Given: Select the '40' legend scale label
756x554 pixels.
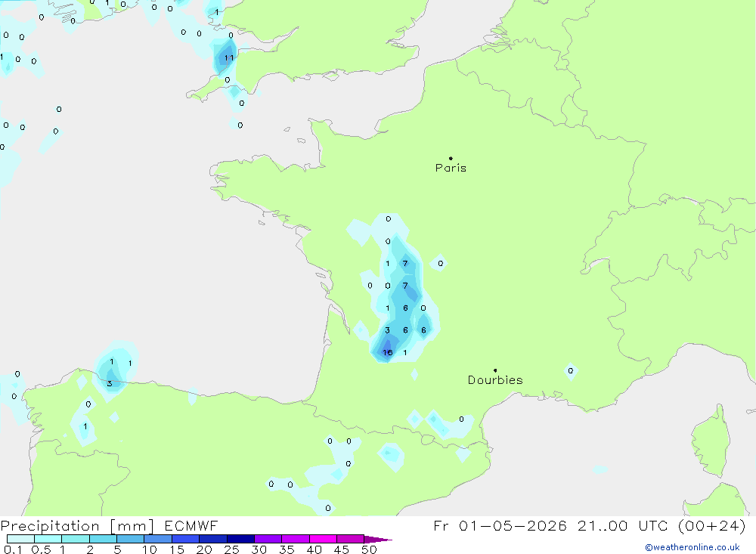Looking at the screenshot, I should pyautogui.click(x=314, y=549).
